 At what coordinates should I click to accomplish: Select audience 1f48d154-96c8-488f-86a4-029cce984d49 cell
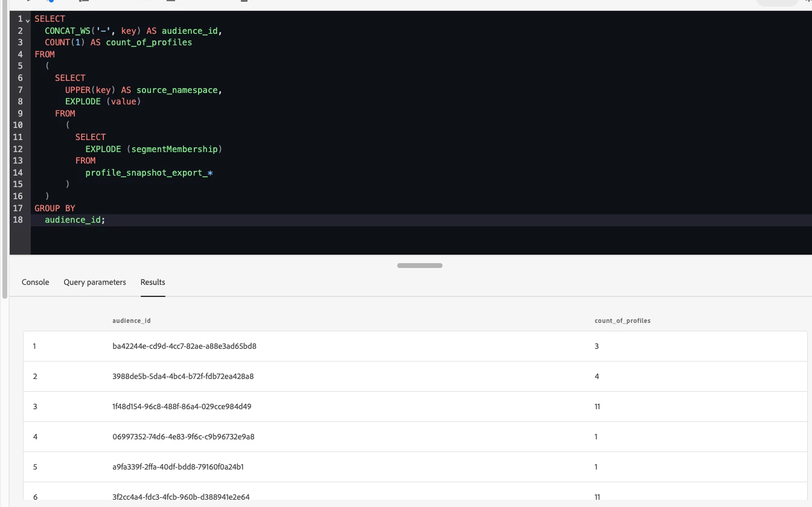[182, 406]
